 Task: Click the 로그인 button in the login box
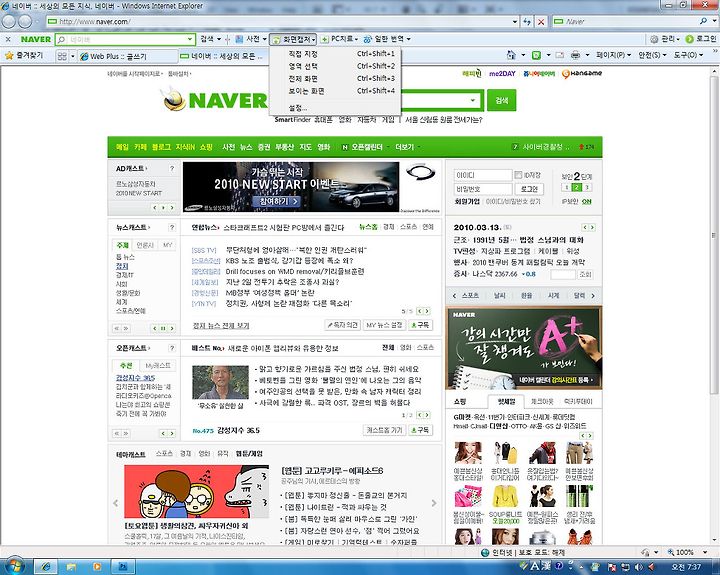tap(529, 189)
